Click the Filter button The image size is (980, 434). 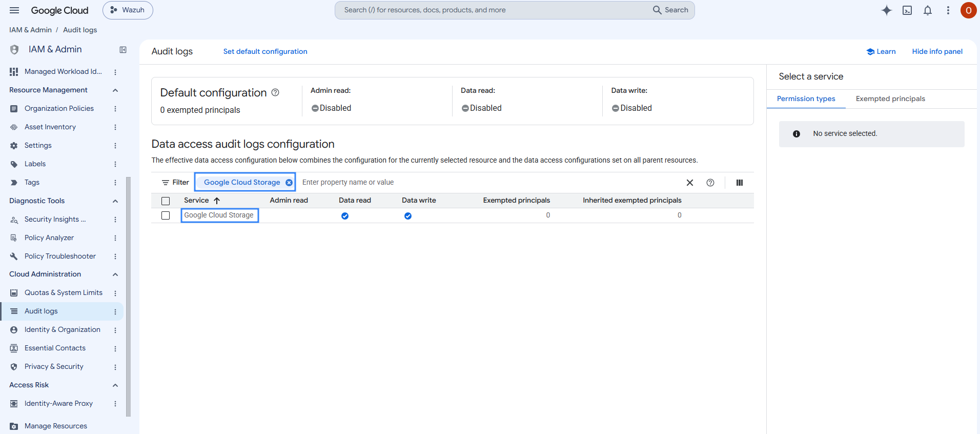tap(175, 182)
